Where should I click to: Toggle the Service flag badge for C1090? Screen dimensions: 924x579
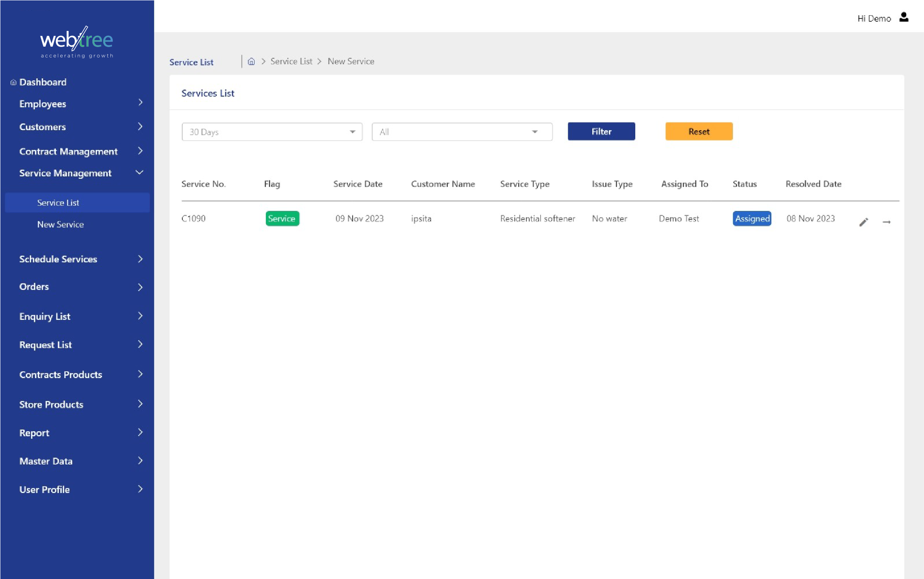[281, 218]
